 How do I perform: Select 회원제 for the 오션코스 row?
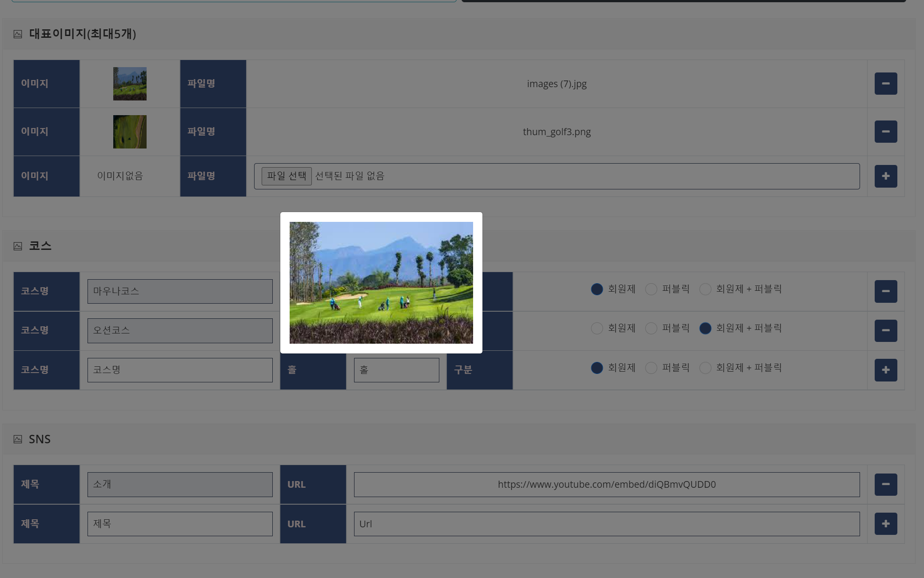[597, 329]
